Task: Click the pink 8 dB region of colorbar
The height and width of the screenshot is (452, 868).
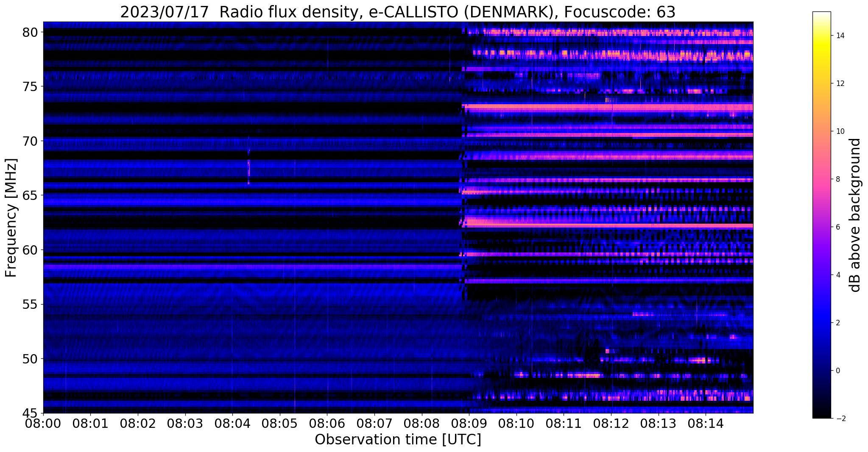Action: click(821, 179)
